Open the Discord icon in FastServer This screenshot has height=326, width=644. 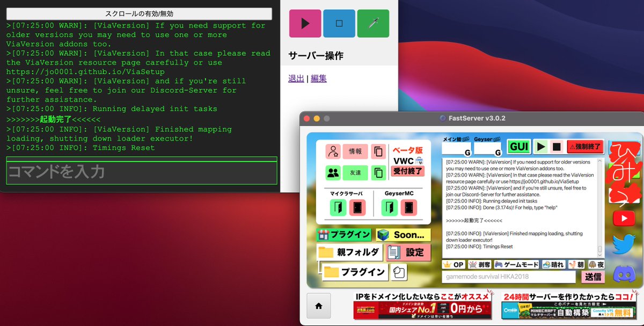click(624, 273)
